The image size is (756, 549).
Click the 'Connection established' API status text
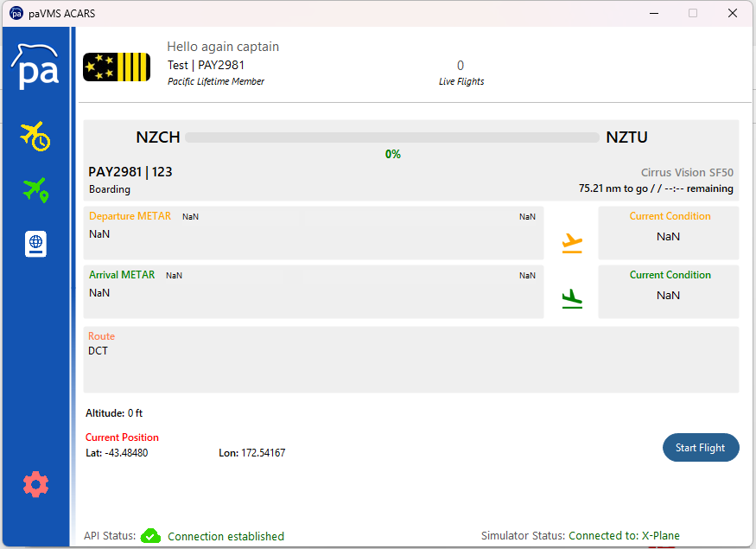[x=226, y=536]
